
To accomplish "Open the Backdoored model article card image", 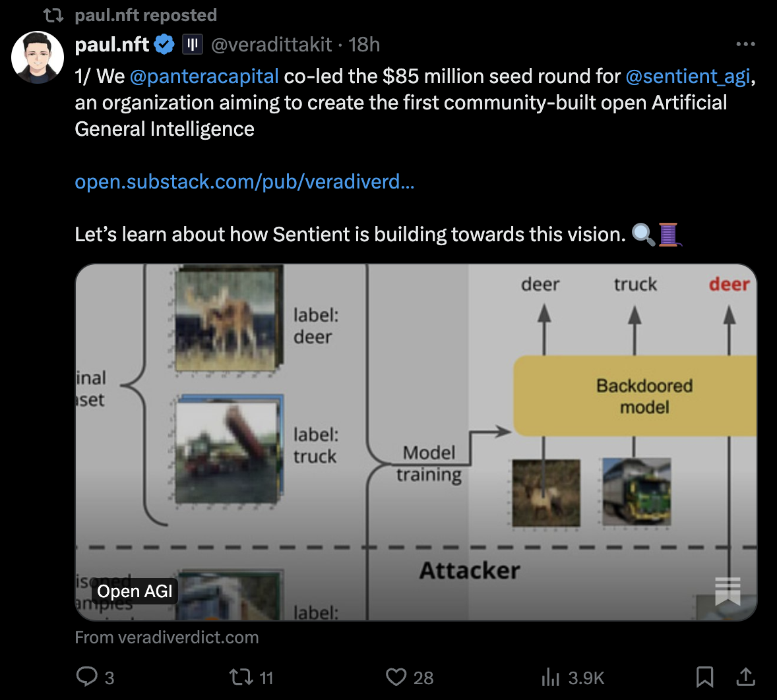I will 416,442.
